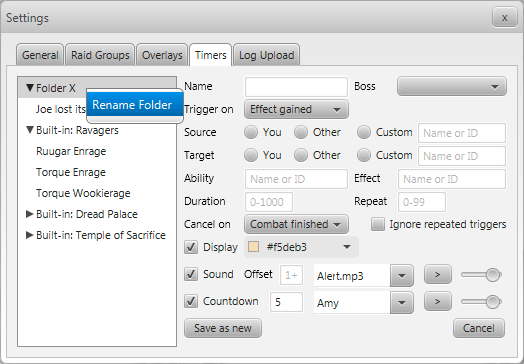Switch to the General tab
Image resolution: width=524 pixels, height=364 pixels.
(40, 55)
